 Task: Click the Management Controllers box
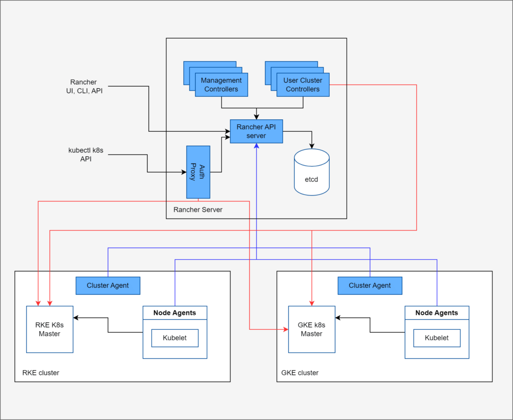221,85
